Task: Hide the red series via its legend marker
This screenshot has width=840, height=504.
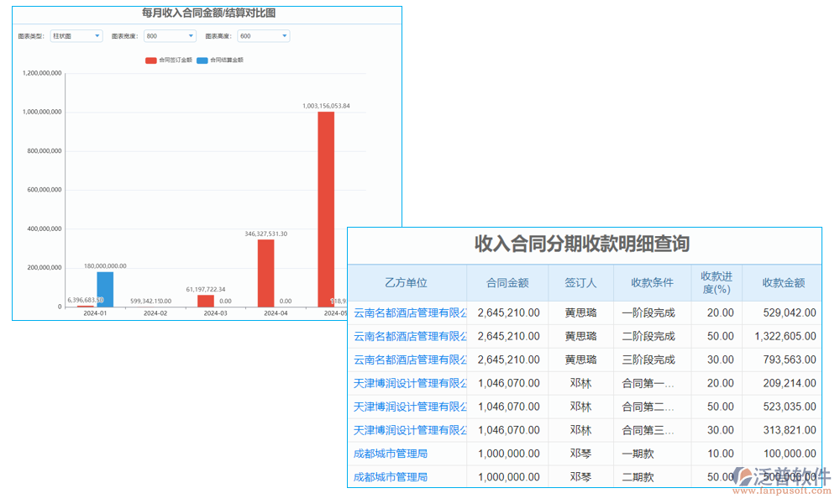Action: point(150,60)
